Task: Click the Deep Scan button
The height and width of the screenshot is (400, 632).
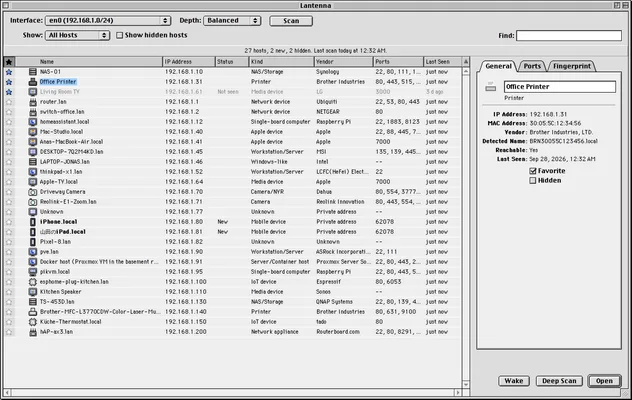Action: click(559, 381)
